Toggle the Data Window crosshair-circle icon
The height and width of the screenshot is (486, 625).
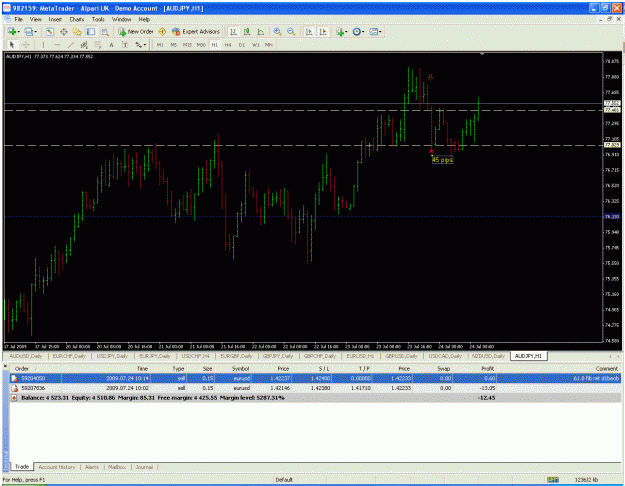(63, 31)
